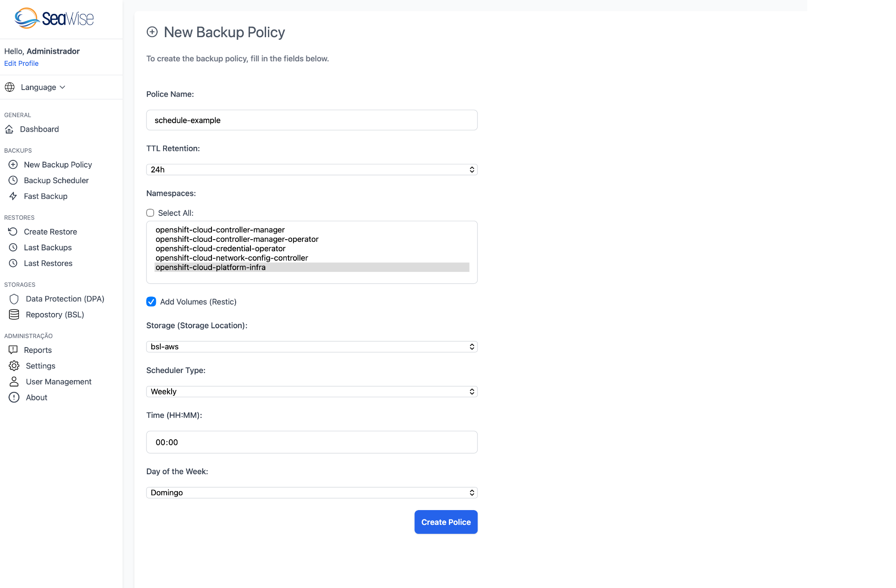This screenshot has height=588, width=896.
Task: Open the Data Protection (DPA) shield icon
Action: (x=14, y=299)
